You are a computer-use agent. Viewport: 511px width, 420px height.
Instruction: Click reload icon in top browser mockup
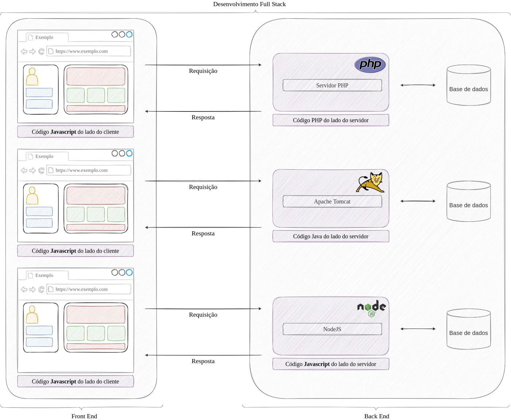pyautogui.click(x=41, y=51)
